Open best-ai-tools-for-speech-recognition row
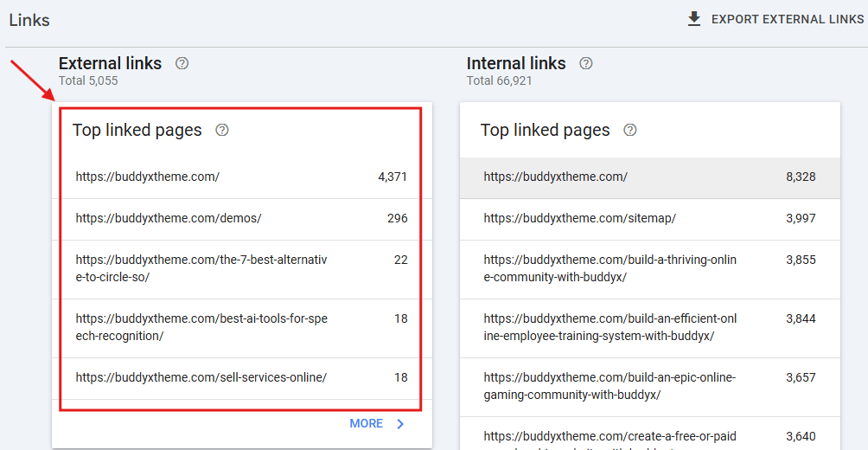The image size is (868, 450). (241, 328)
